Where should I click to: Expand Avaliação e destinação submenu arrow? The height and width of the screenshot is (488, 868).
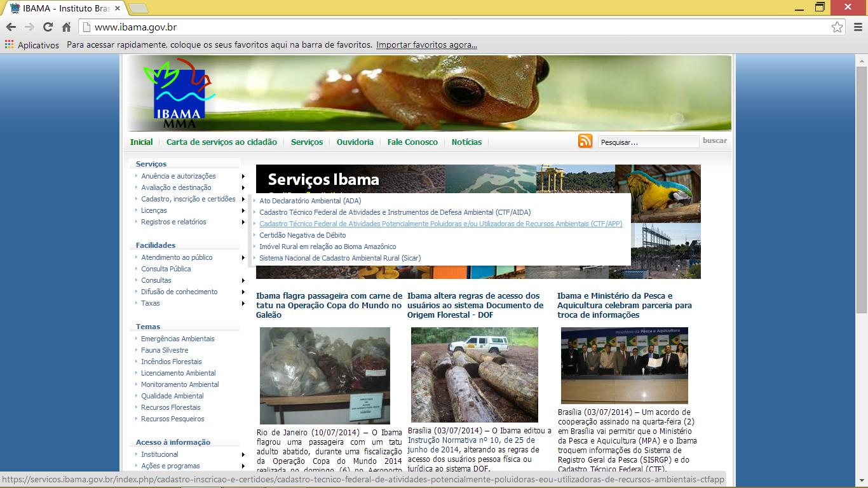243,187
